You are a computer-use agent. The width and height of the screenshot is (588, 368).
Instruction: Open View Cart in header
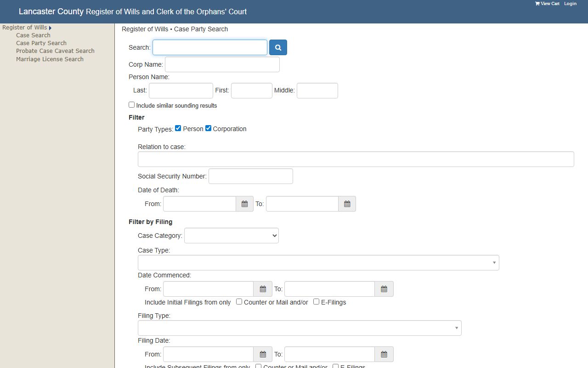point(547,4)
